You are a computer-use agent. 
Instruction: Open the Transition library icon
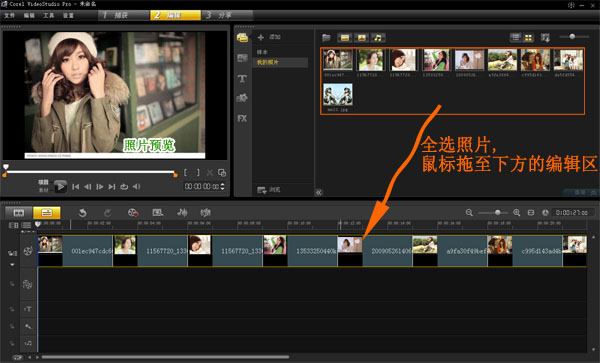coord(242,58)
